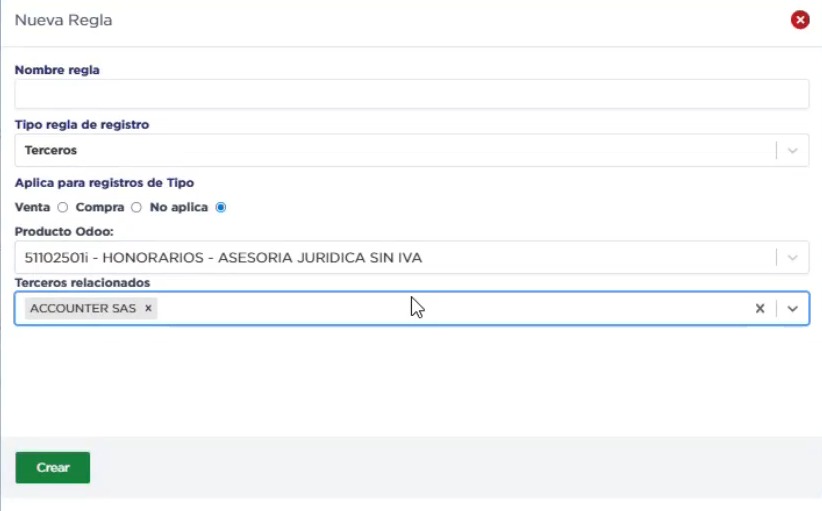The height and width of the screenshot is (511, 822).
Task: Choose the Compra radio option
Action: [136, 208]
